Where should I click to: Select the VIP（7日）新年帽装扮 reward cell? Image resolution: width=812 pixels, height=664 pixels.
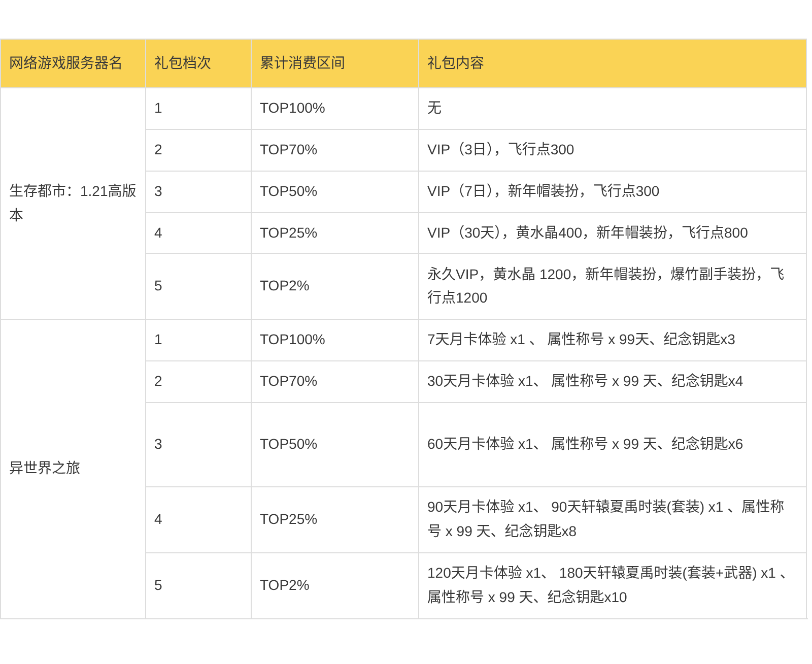click(543, 191)
